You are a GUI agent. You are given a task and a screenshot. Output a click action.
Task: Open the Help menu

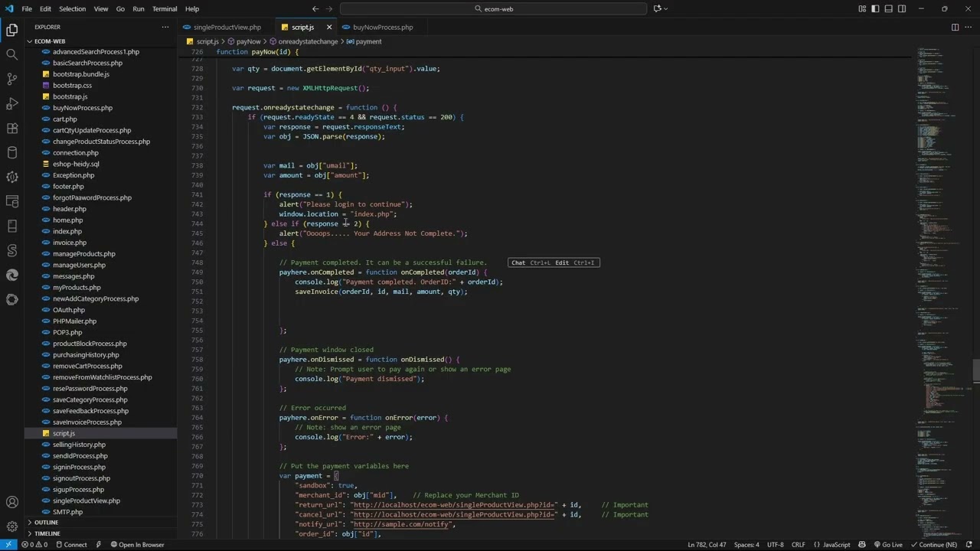point(192,8)
